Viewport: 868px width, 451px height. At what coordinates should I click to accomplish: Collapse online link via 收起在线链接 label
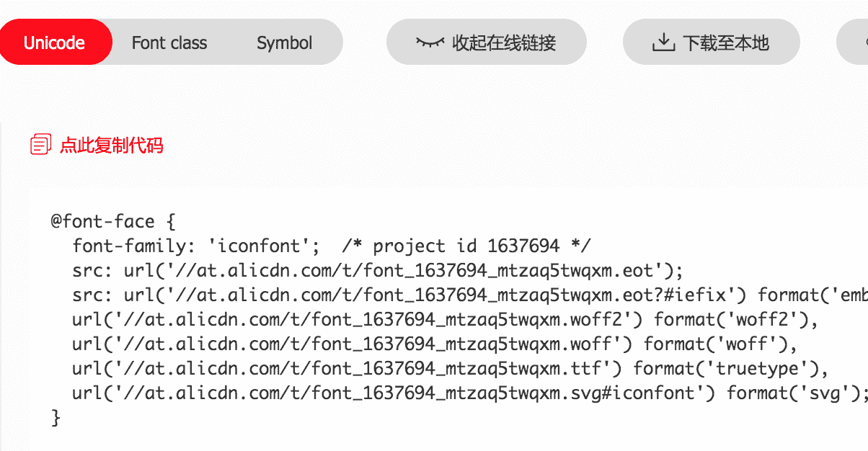[504, 43]
